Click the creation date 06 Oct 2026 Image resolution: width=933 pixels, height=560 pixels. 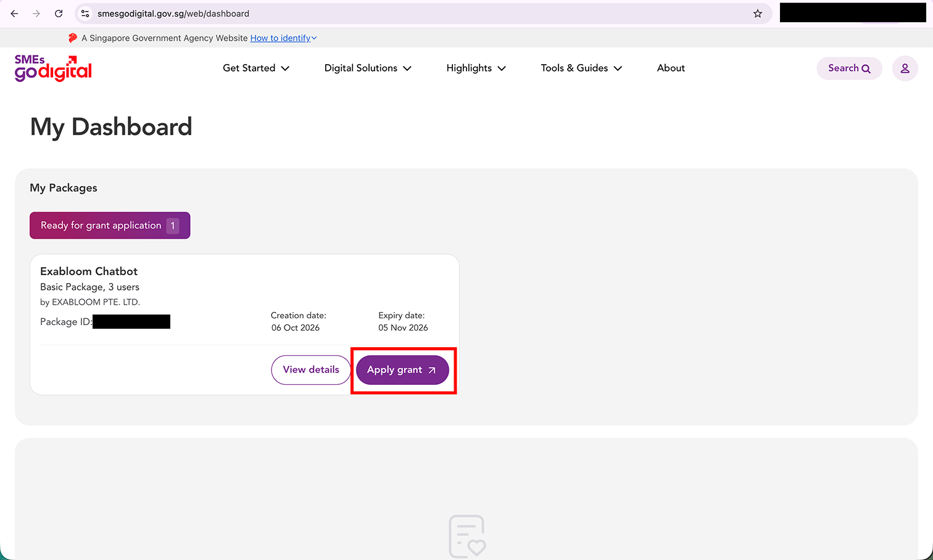pyautogui.click(x=296, y=327)
